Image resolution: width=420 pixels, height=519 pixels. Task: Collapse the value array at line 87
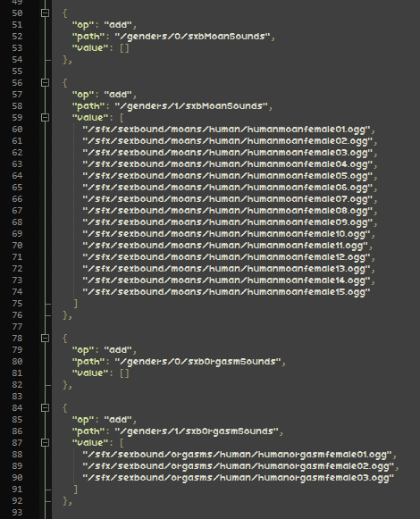tap(45, 442)
